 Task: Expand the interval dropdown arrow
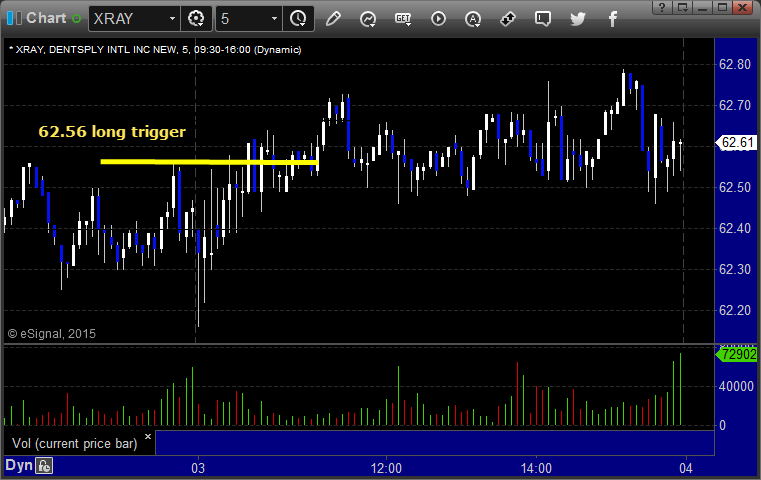pos(274,18)
